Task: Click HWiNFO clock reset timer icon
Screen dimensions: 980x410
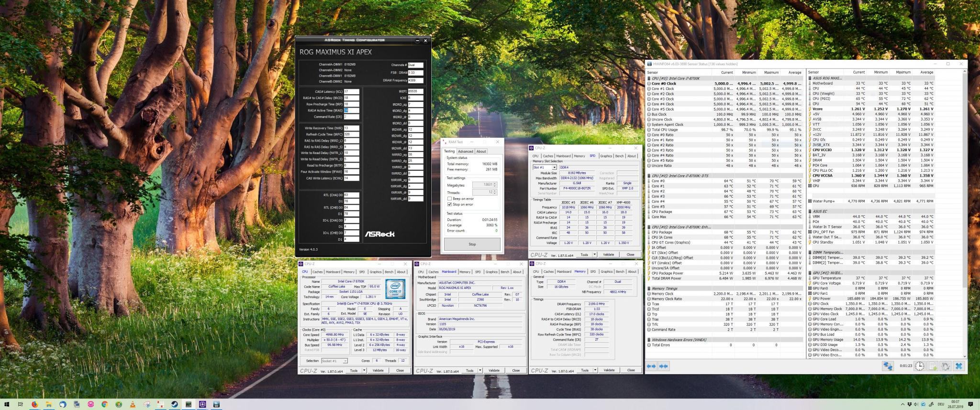Action: (x=920, y=366)
